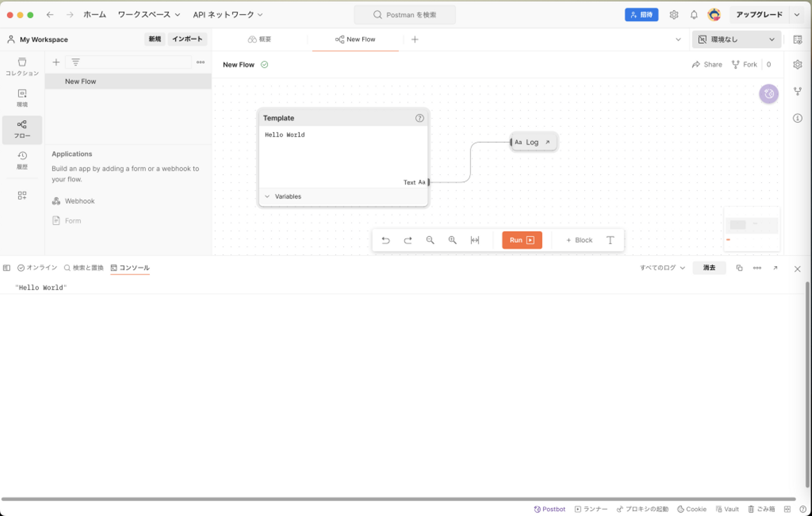This screenshot has width=812, height=516.
Task: Run the flow
Action: [522, 240]
